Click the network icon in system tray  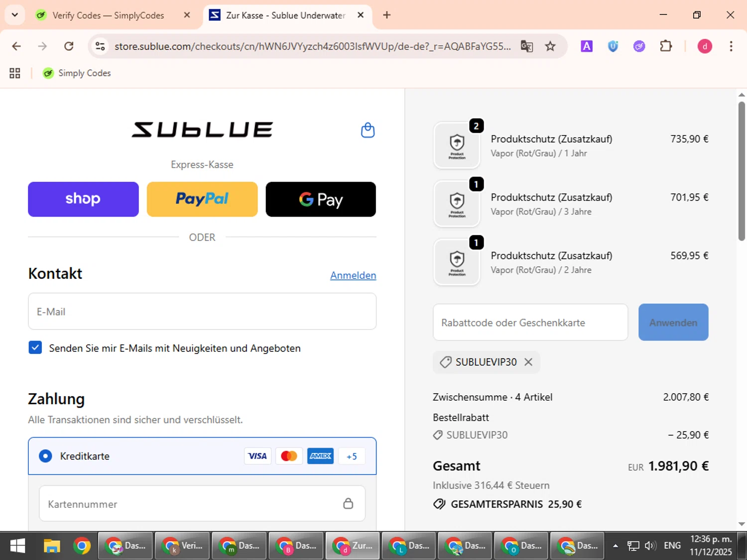633,546
